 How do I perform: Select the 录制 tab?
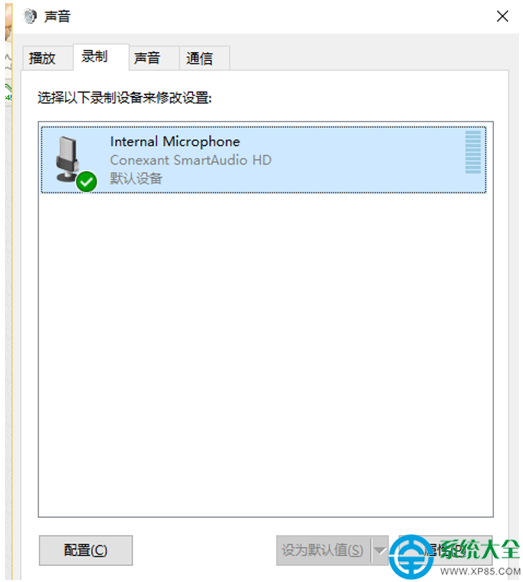pyautogui.click(x=94, y=56)
